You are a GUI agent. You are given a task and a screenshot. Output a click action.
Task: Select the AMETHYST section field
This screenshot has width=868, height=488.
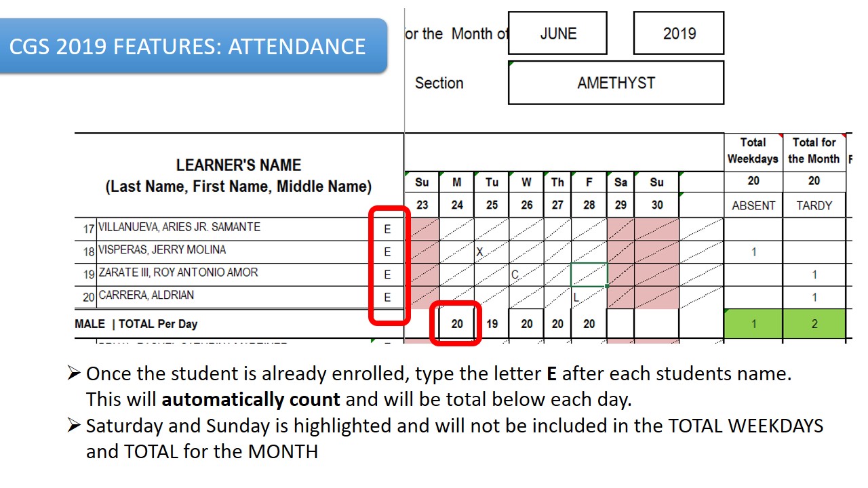coord(616,83)
